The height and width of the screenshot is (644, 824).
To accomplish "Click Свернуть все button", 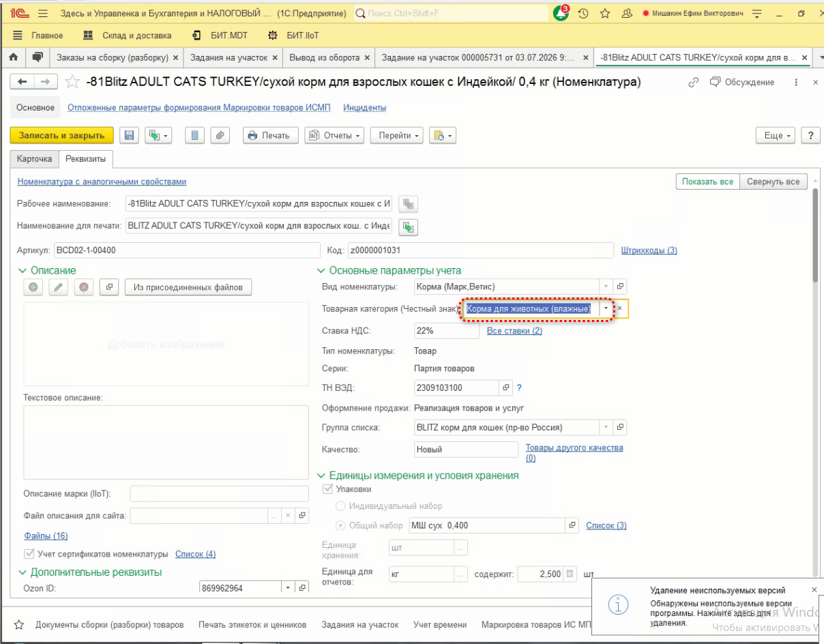I will [x=773, y=181].
